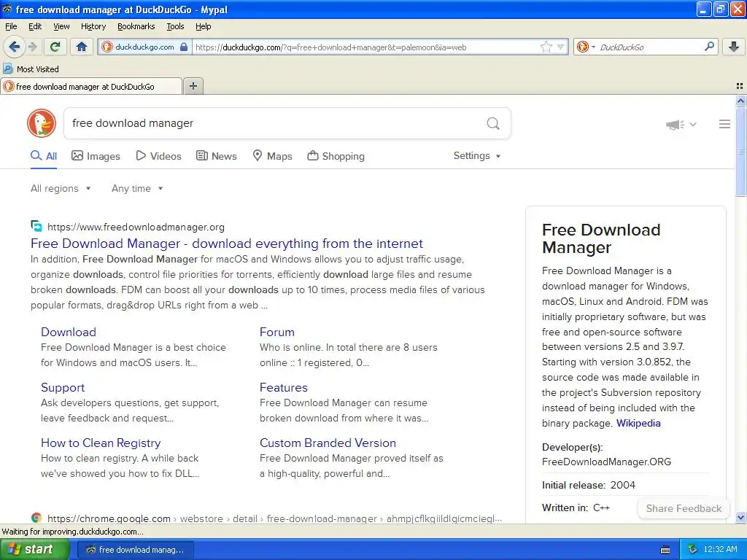Open the downloads arrow toolbar button

[734, 47]
